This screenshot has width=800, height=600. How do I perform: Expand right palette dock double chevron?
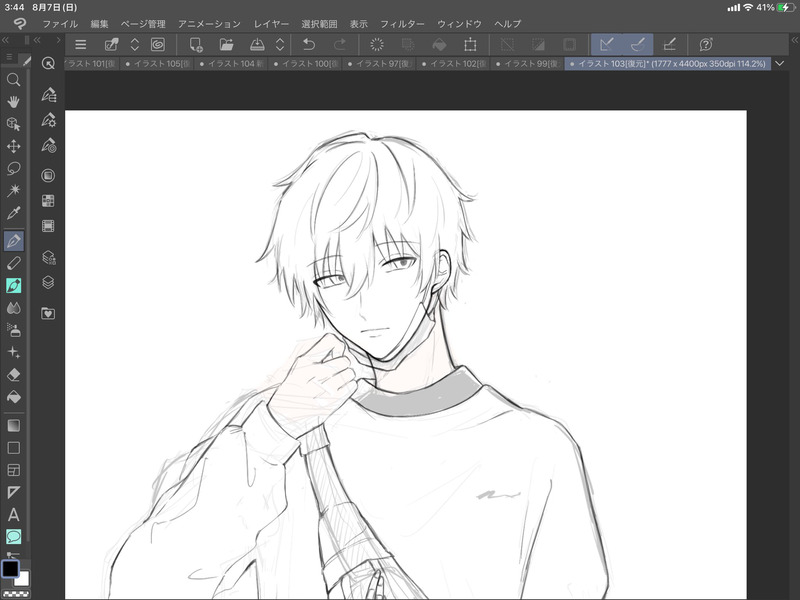coord(795,40)
